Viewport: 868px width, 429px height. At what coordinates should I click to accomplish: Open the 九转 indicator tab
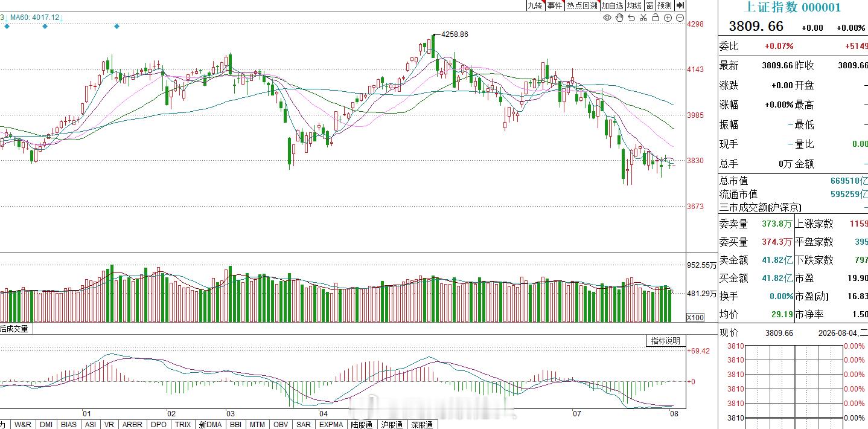535,5
